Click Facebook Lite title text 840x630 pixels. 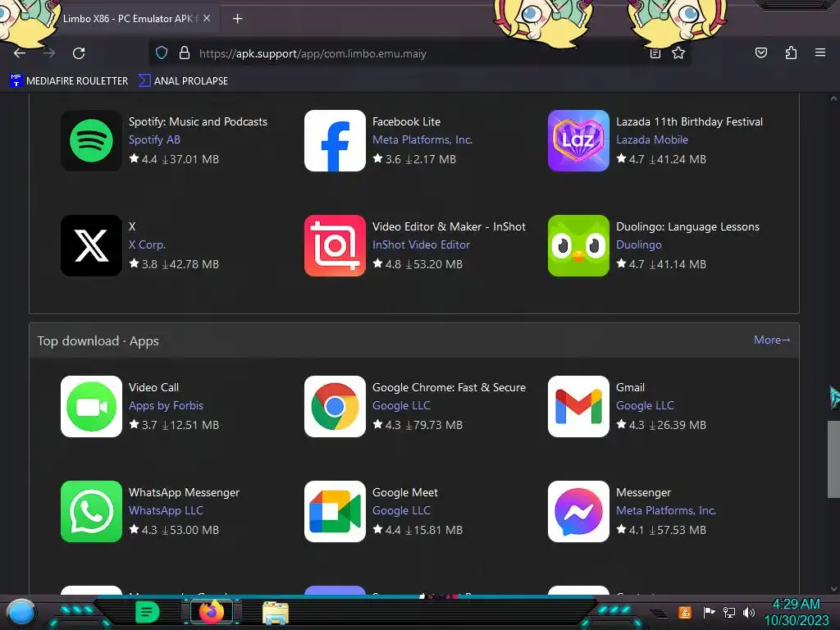(406, 121)
